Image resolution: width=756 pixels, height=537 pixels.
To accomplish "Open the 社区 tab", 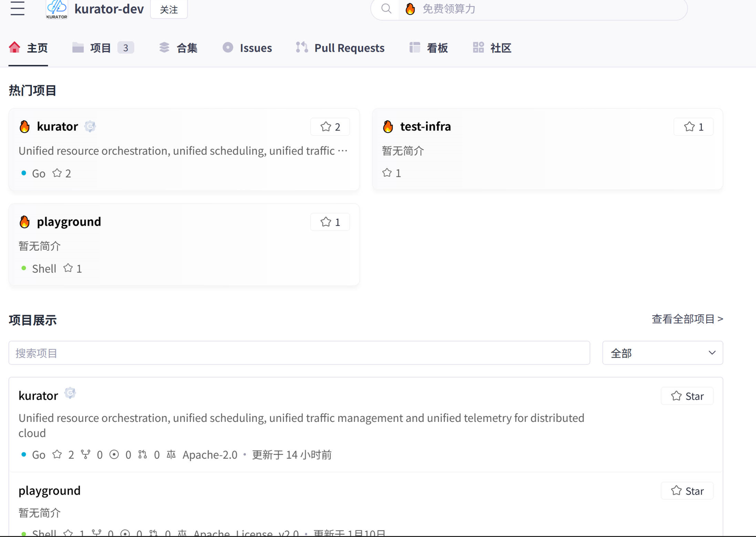I will [492, 48].
